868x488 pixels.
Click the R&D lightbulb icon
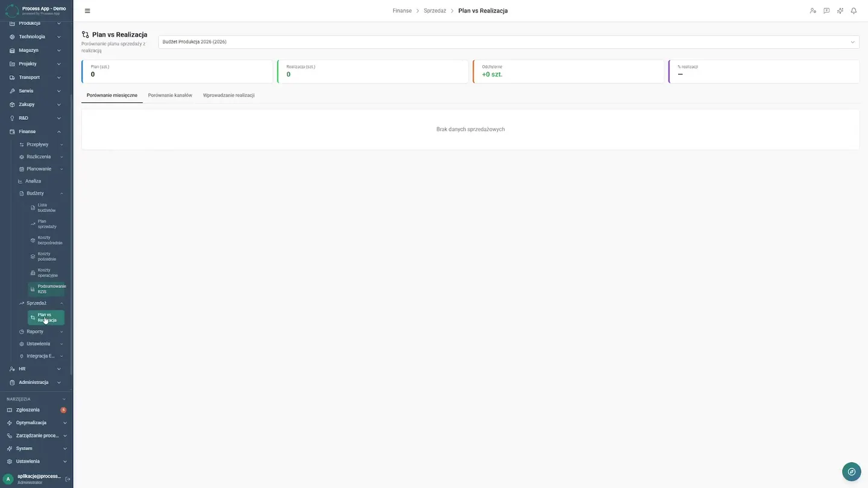tap(12, 118)
